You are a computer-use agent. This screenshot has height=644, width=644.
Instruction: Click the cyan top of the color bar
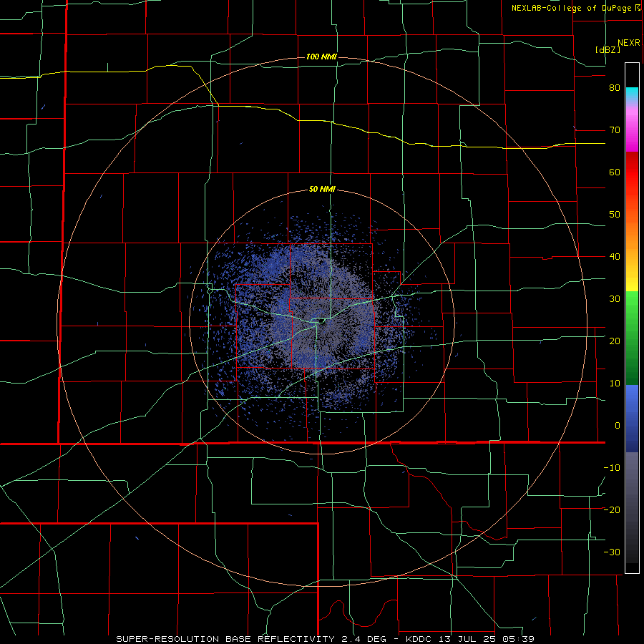632,94
